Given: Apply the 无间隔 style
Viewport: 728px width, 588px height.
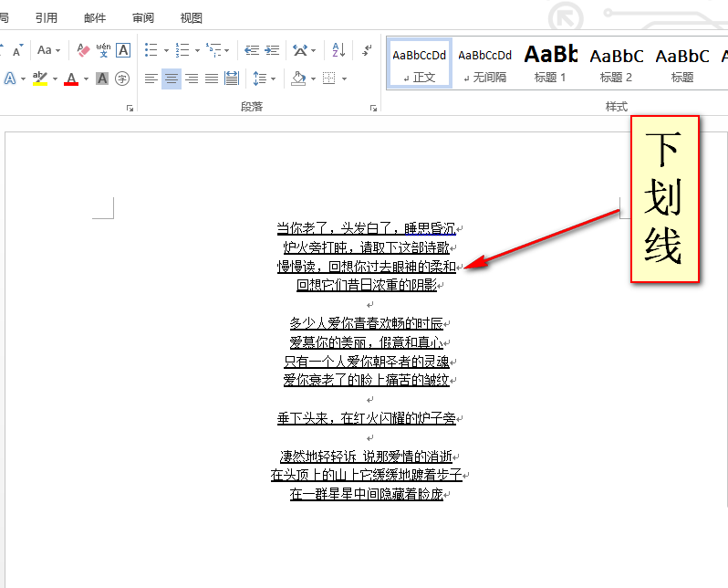Looking at the screenshot, I should 484,62.
